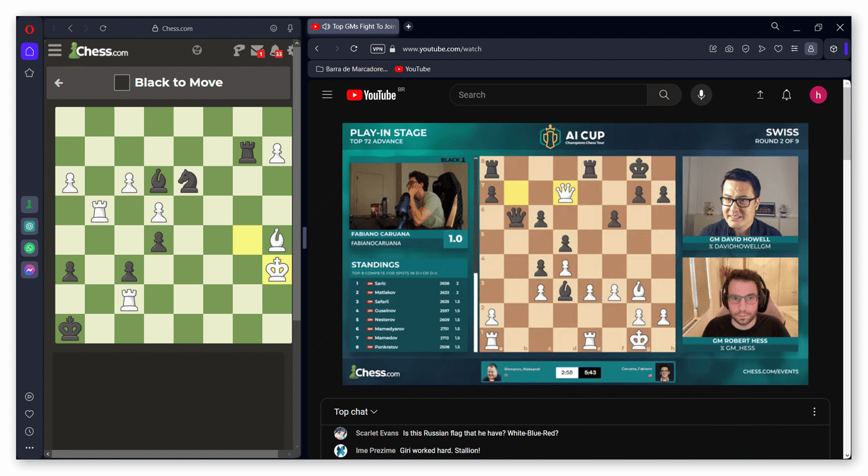Image resolution: width=868 pixels, height=476 pixels.
Task: Open the YouTube bookmark in bookmarks bar
Action: (x=412, y=69)
